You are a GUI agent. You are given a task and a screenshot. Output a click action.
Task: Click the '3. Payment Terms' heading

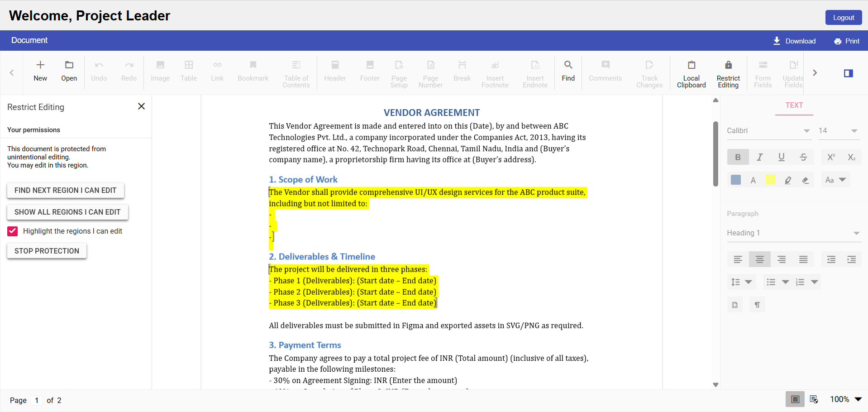pyautogui.click(x=305, y=345)
